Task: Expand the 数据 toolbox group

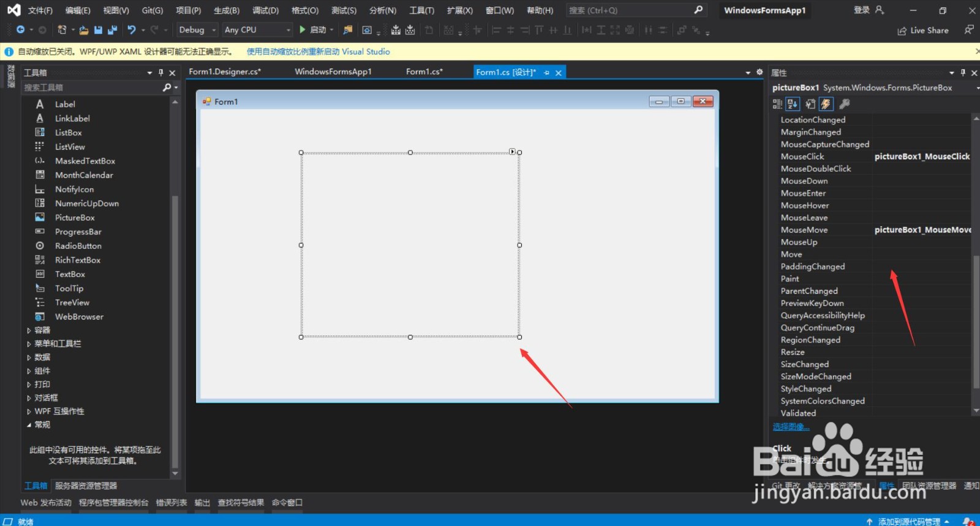Action: click(x=29, y=357)
